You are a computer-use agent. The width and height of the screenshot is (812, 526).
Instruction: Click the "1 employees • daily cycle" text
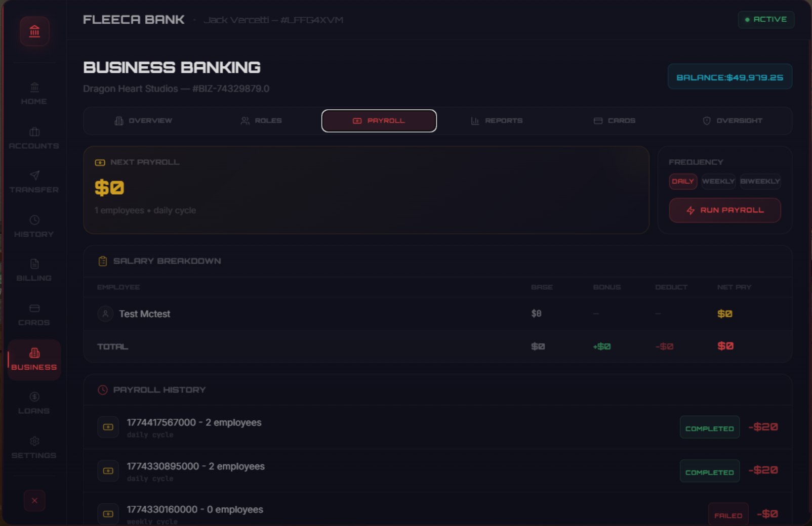(145, 210)
